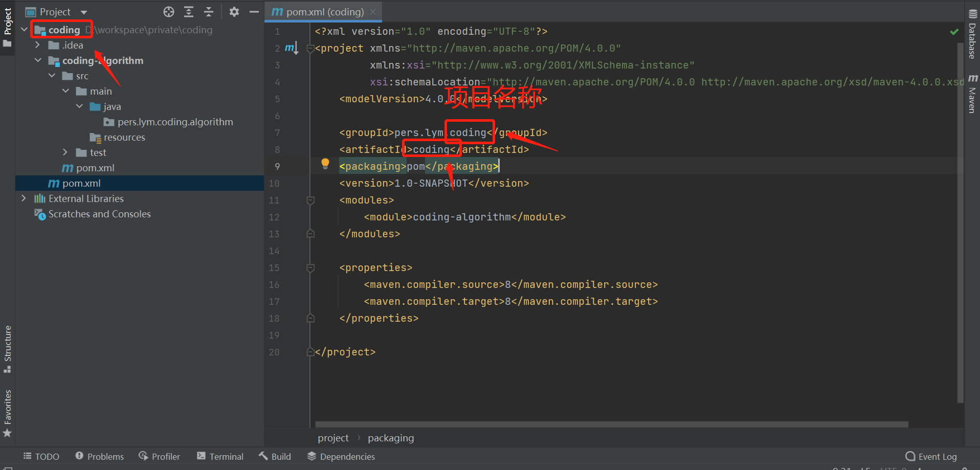The image size is (980, 470).
Task: Click maven.compiler.target line in editor
Action: [x=511, y=301]
